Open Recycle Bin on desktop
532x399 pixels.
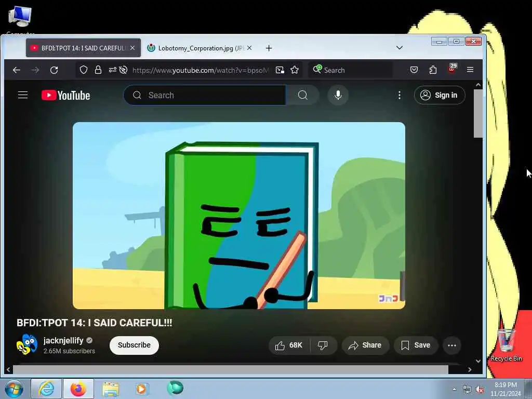(x=506, y=345)
